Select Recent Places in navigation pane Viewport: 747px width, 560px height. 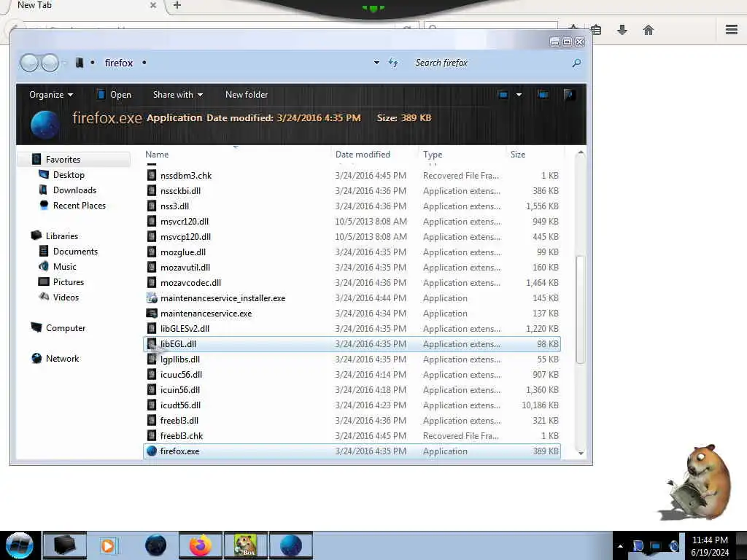80,205
